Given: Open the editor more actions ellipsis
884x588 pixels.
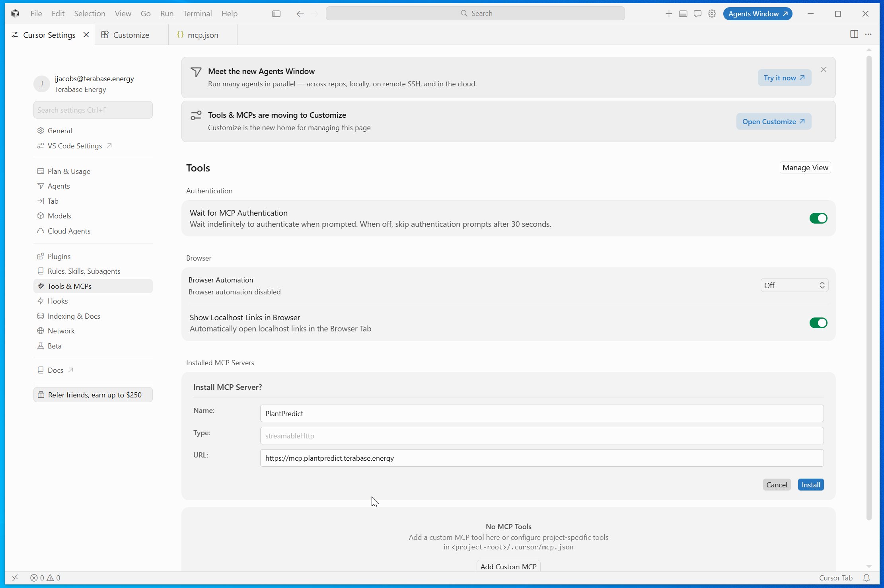Looking at the screenshot, I should 868,34.
